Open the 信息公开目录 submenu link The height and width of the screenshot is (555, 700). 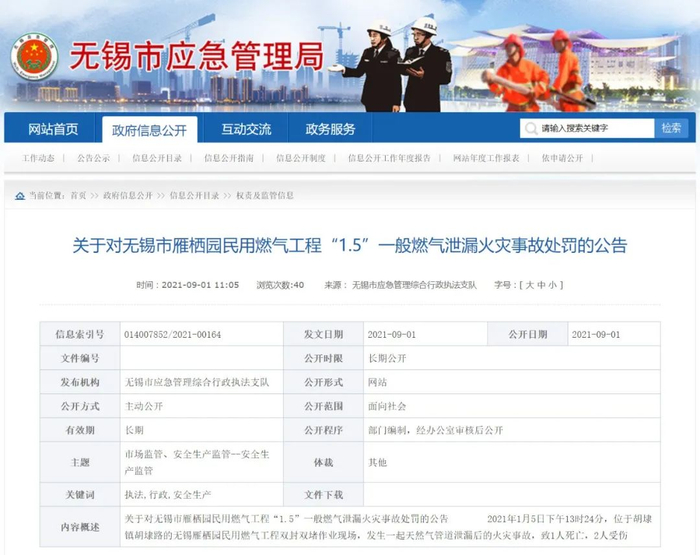pos(157,158)
